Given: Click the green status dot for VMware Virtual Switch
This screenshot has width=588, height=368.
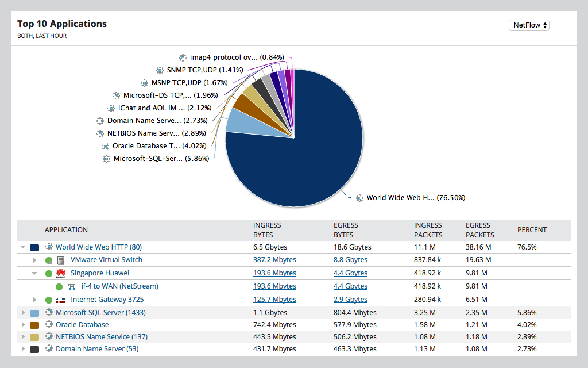Looking at the screenshot, I should click(48, 259).
